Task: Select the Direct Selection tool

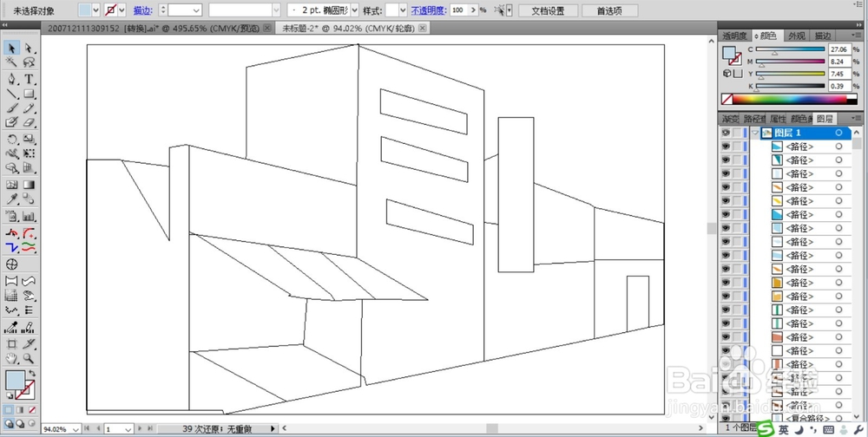Action: [29, 49]
